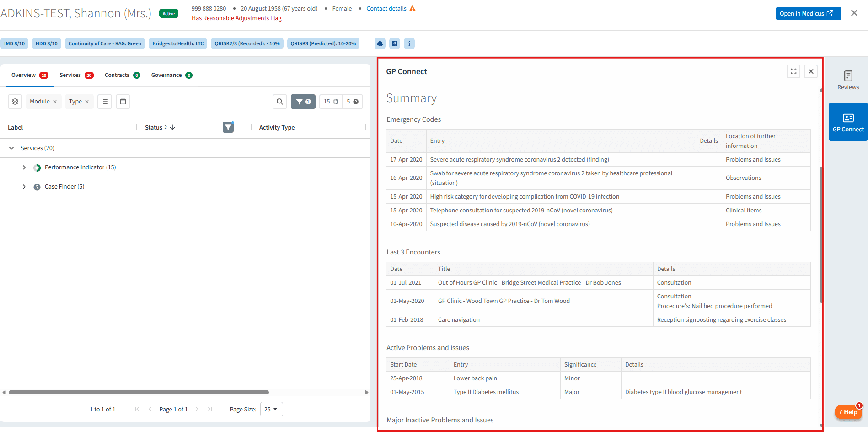Select Case Finder question-mark icon

click(37, 187)
